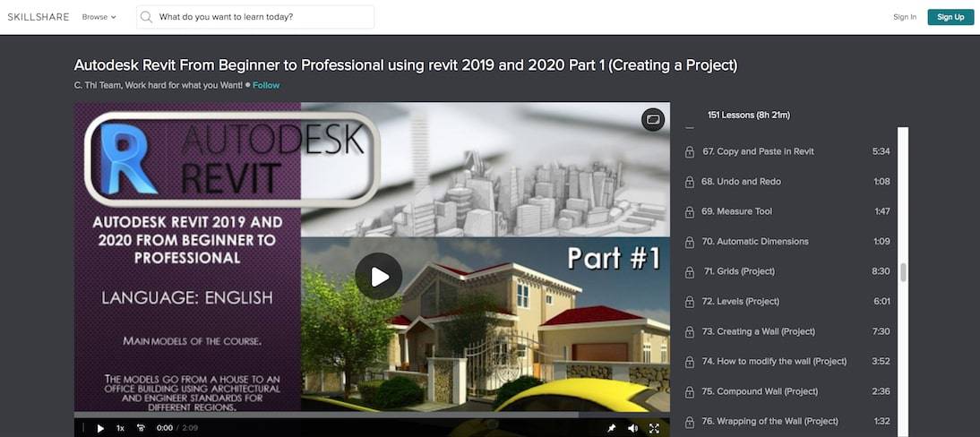980x437 pixels.
Task: Click the course title heading
Action: [406, 65]
